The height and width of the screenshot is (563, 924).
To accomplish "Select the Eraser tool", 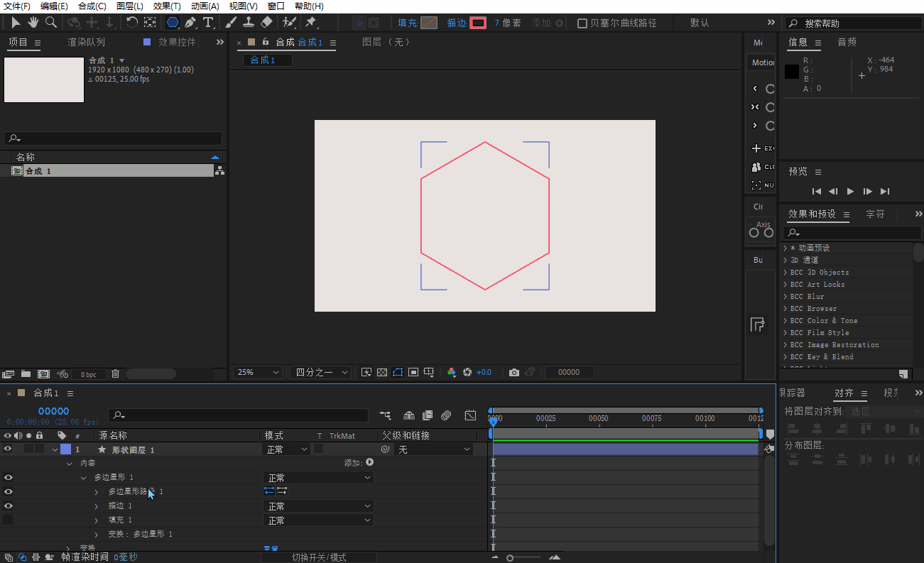I will click(x=266, y=23).
